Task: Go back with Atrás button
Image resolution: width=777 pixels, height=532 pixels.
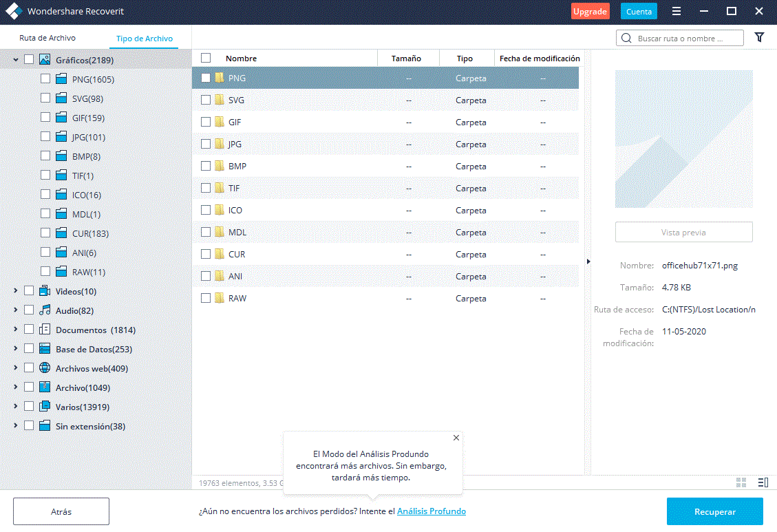Action: (61, 511)
